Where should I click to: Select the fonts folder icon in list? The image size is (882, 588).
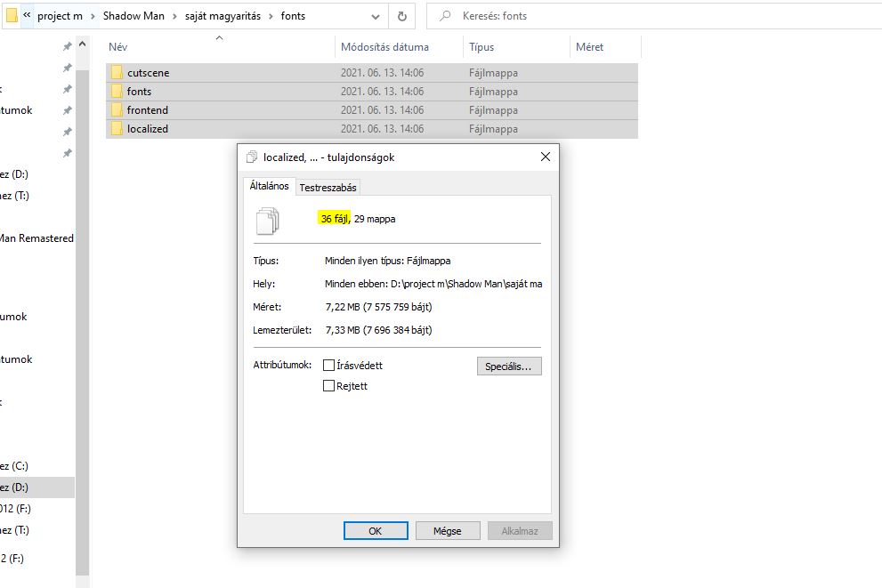pyautogui.click(x=116, y=92)
